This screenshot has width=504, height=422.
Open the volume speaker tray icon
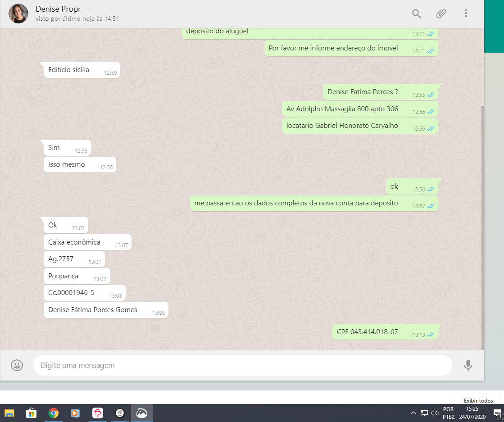click(x=435, y=413)
